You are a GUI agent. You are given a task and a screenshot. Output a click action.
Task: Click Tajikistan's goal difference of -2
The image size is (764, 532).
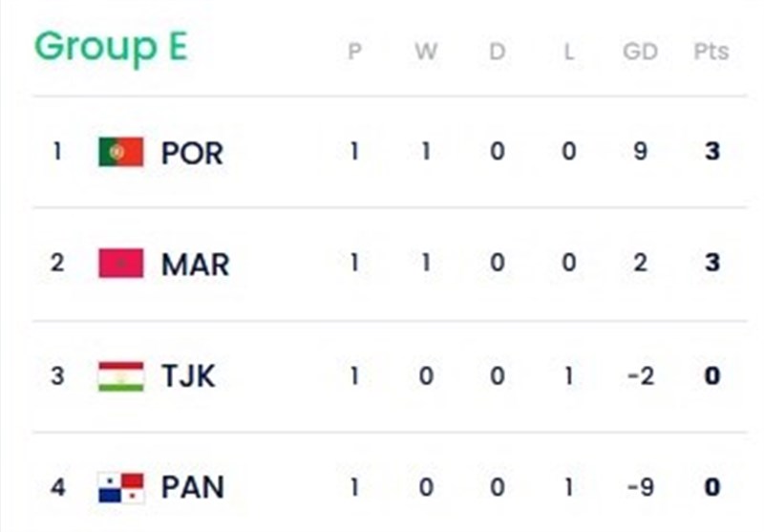pyautogui.click(x=640, y=376)
